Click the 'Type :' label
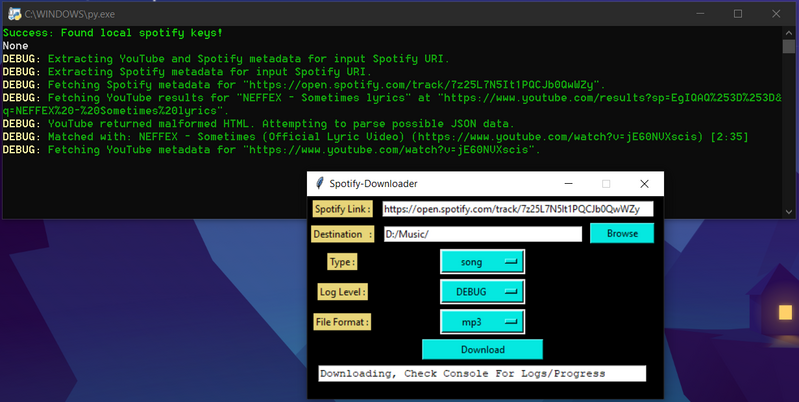799x402 pixels. (x=342, y=262)
